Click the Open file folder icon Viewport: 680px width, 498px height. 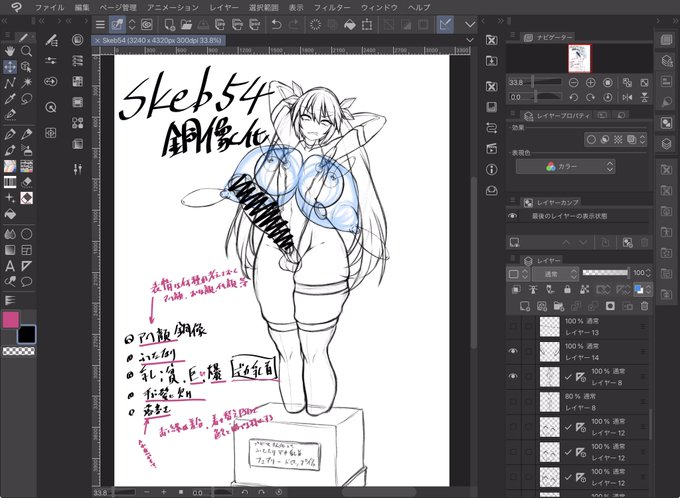click(x=186, y=25)
